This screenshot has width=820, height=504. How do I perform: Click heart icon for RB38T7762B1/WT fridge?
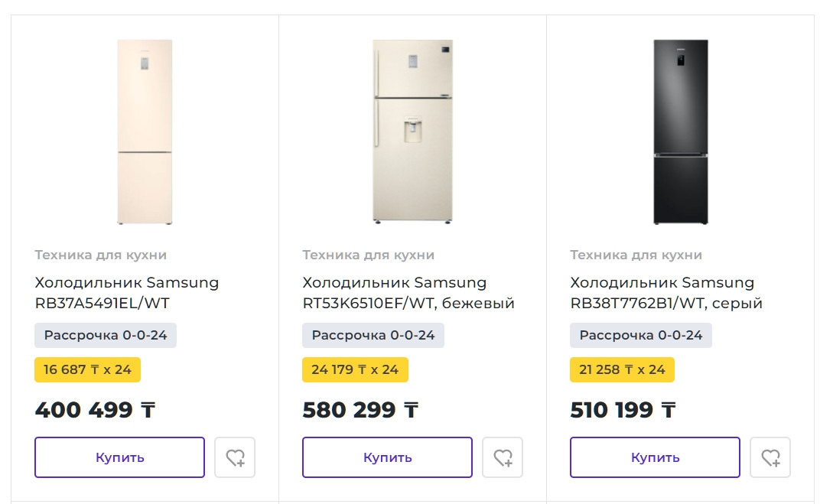770,457
